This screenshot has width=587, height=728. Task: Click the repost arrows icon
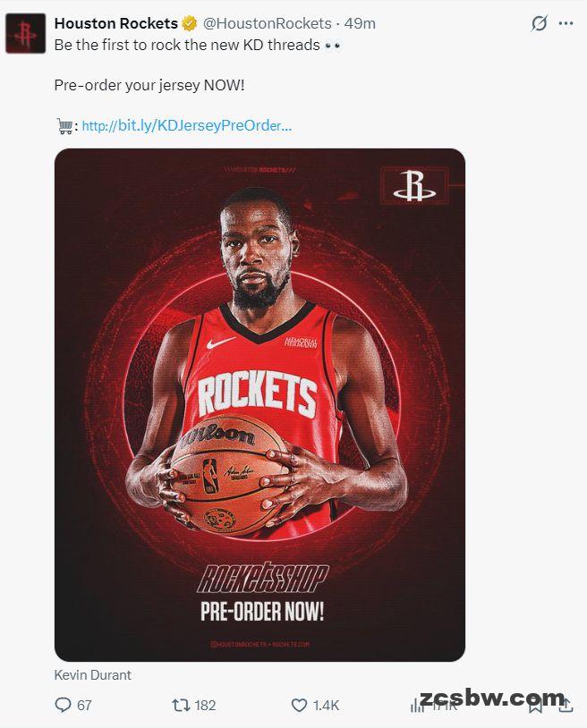pyautogui.click(x=181, y=706)
